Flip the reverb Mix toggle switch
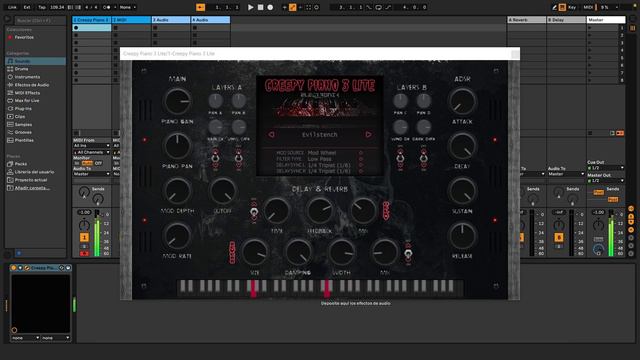Image resolution: width=640 pixels, height=360 pixels. (408, 254)
